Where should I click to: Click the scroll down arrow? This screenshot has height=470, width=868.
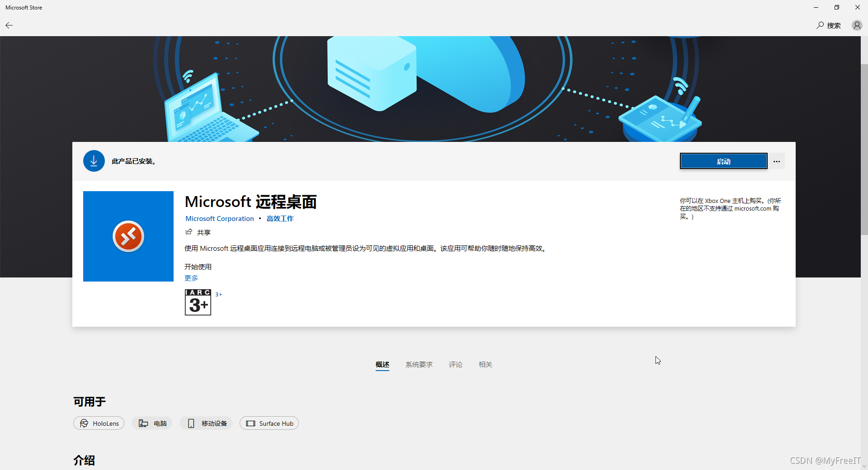click(x=864, y=466)
